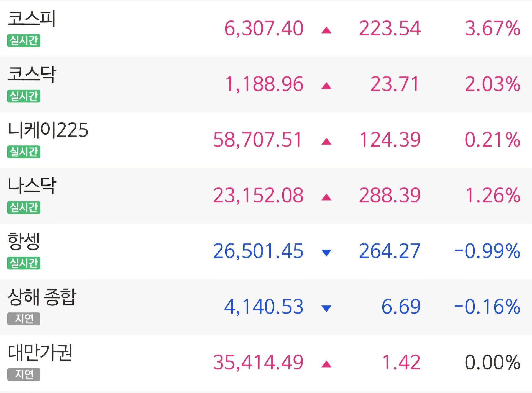This screenshot has width=532, height=393.
Task: Select the 니케이225 index name
Action: (x=48, y=130)
